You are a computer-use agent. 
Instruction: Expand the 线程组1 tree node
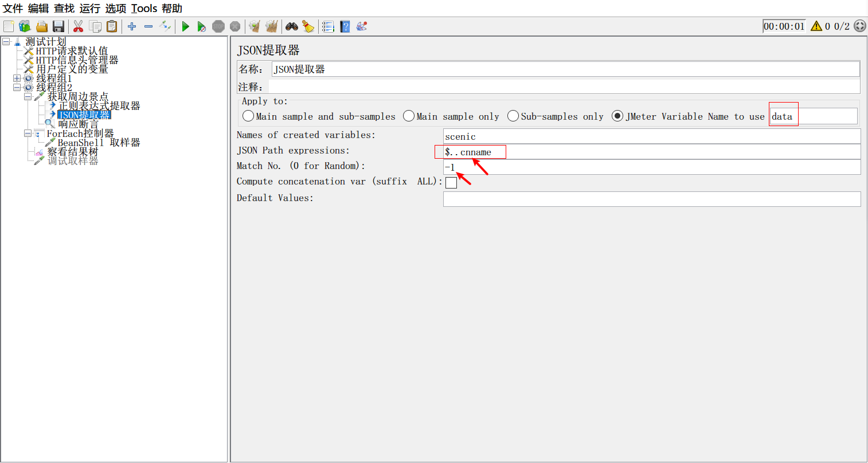[17, 79]
